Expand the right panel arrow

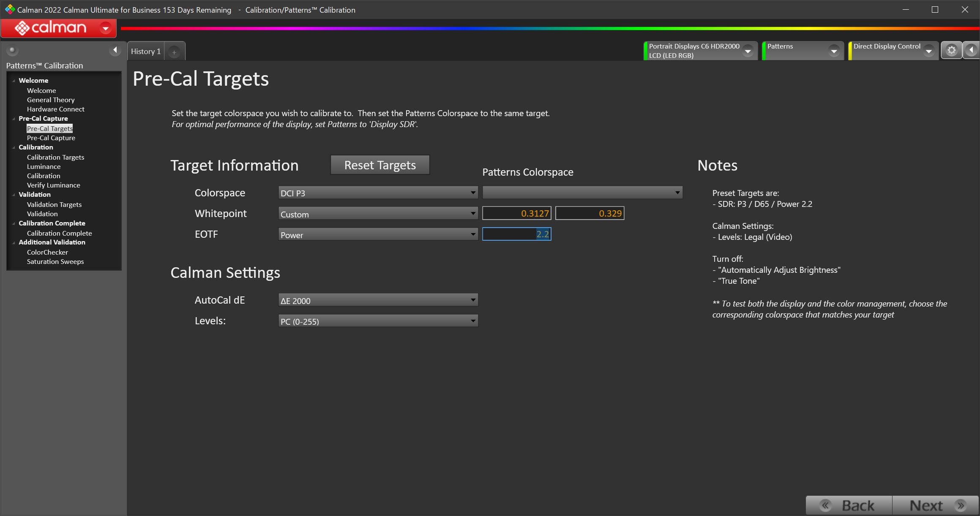click(x=971, y=50)
